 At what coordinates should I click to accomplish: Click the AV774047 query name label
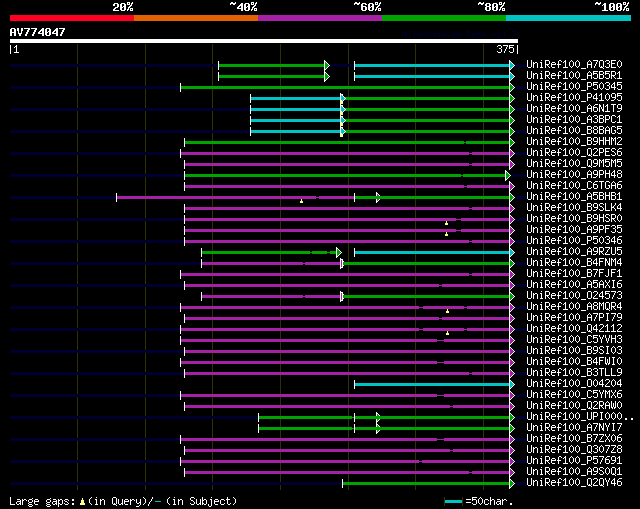(38, 32)
